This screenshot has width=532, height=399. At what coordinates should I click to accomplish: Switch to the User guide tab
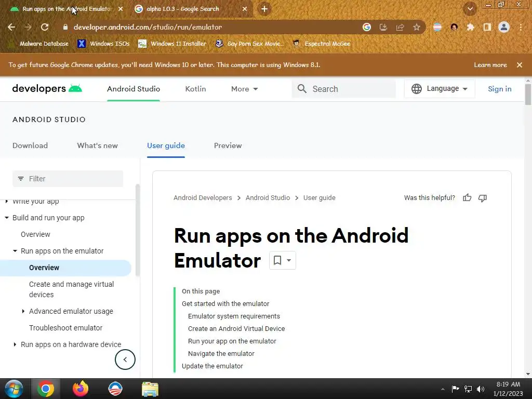[166, 145]
